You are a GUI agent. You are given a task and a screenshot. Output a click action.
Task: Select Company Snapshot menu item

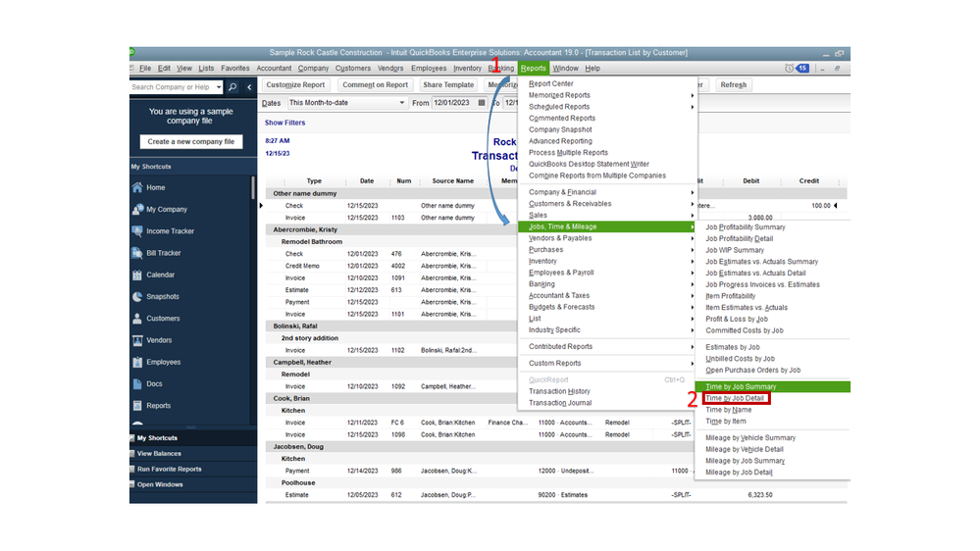tap(560, 130)
